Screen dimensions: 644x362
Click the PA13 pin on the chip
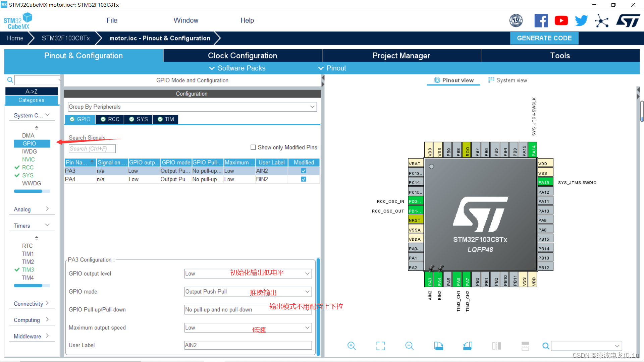click(545, 182)
